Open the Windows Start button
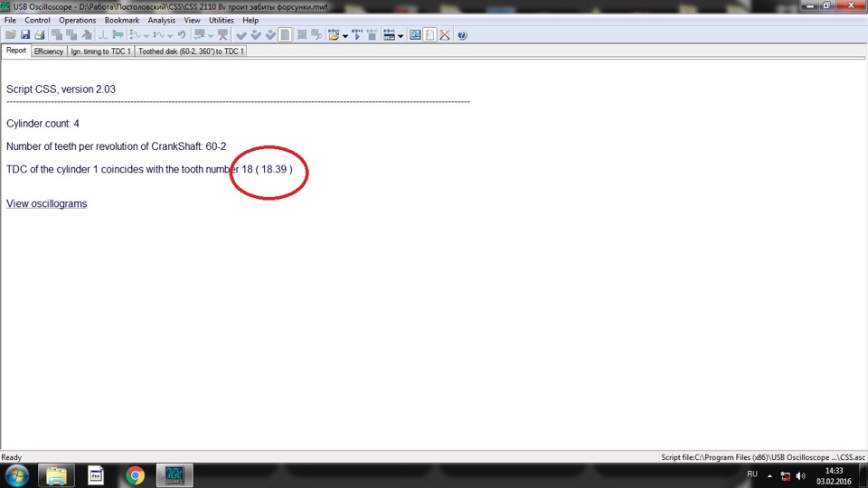 pos(16,476)
